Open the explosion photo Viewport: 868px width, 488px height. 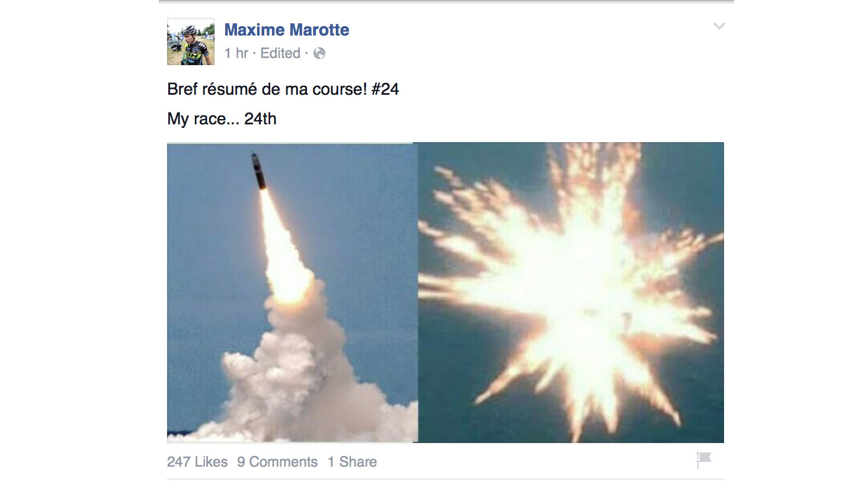(x=571, y=293)
